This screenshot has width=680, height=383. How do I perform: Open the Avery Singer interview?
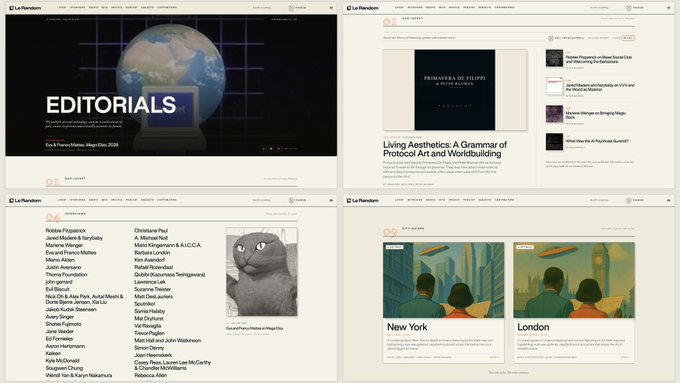pos(60,317)
